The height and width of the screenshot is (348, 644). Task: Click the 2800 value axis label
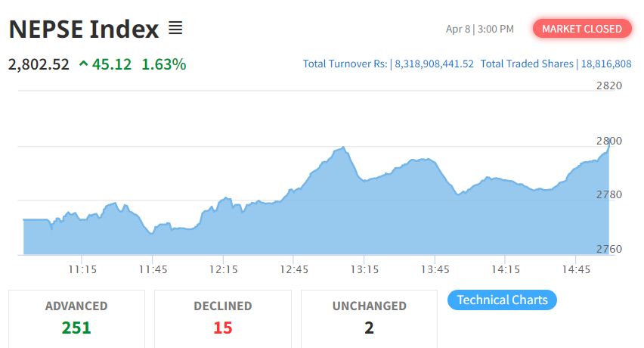608,141
